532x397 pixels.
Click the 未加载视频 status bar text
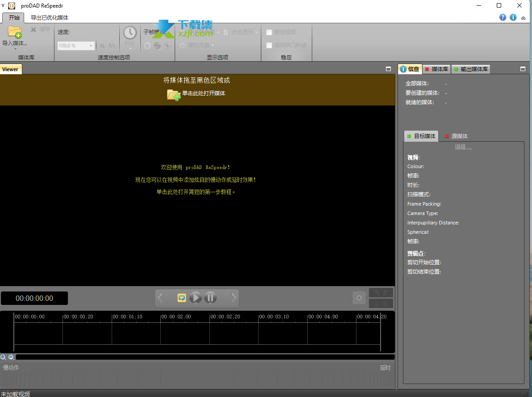pos(15,394)
